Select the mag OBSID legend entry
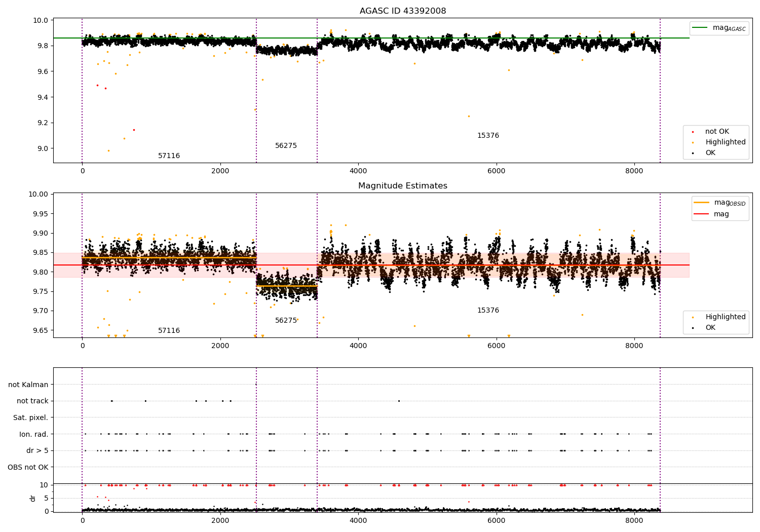This screenshot has height=532, width=760. pyautogui.click(x=720, y=203)
